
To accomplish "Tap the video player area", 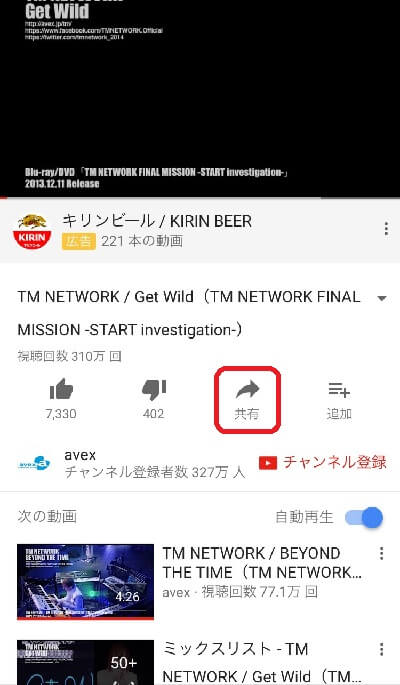I will coord(200,98).
